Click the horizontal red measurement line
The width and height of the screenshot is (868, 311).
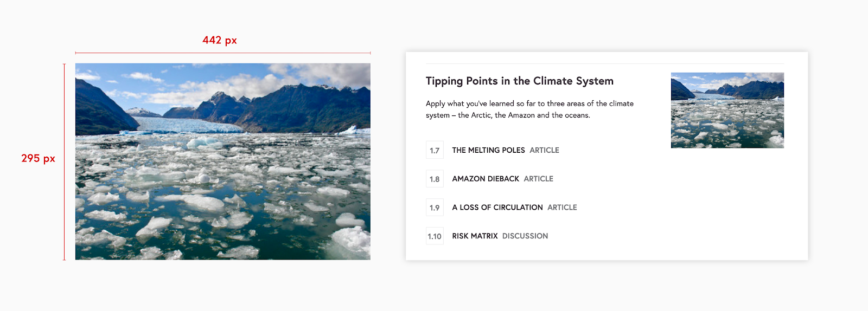coord(222,53)
